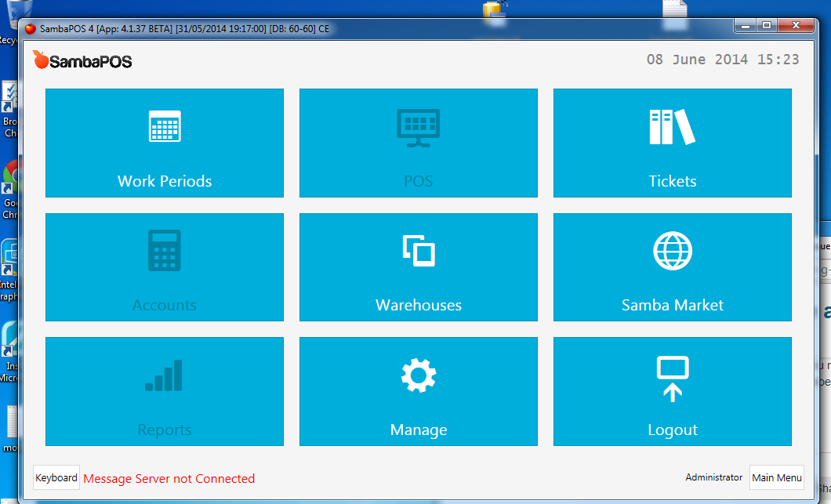Open the Reports bar chart tile
This screenshot has height=504, width=831.
click(x=165, y=391)
